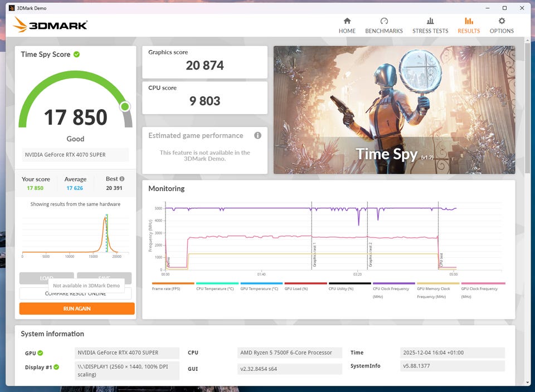Open Stress Tests via bar chart icon
535x392 pixels.
[430, 21]
